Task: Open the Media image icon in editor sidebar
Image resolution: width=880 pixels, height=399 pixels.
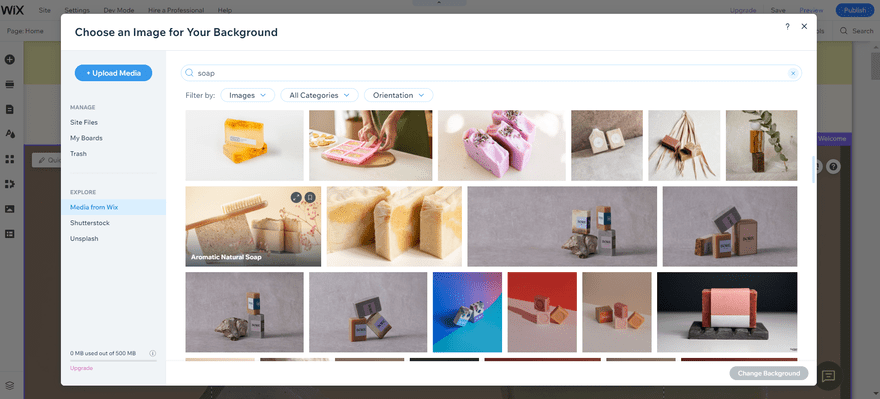Action: click(x=10, y=209)
